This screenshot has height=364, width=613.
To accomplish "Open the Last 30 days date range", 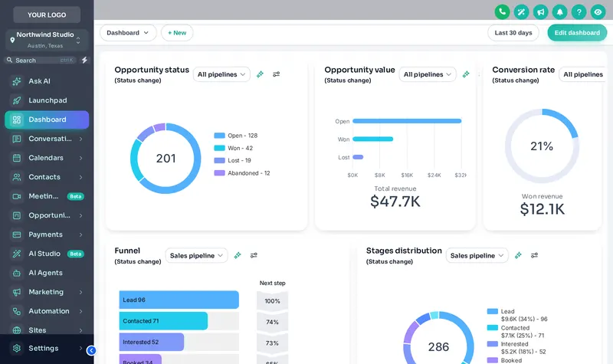I will (x=513, y=33).
